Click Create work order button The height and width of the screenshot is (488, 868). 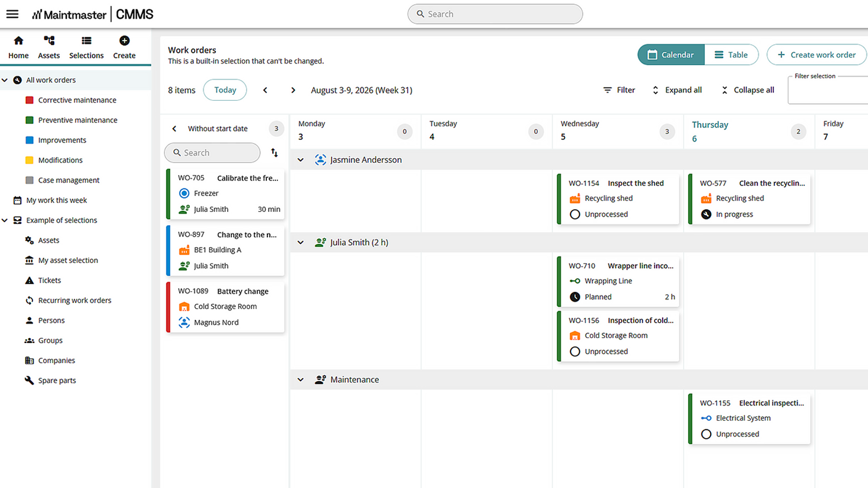coord(816,55)
